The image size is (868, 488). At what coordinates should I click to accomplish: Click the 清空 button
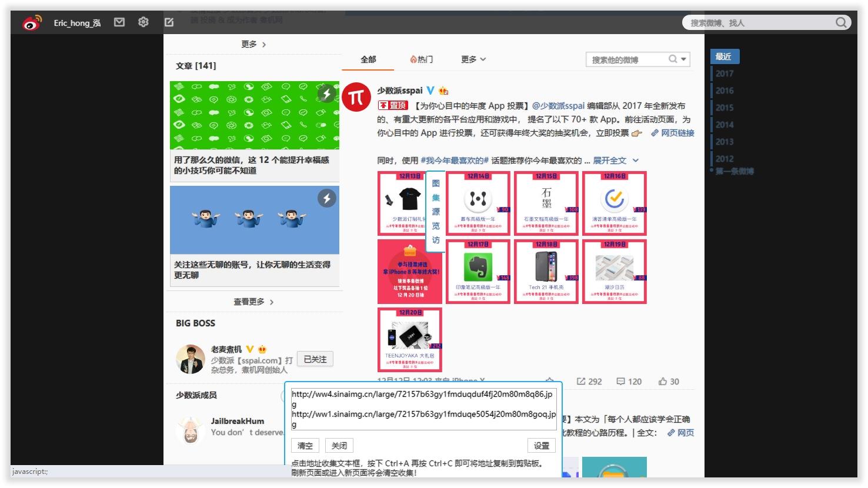pos(305,446)
